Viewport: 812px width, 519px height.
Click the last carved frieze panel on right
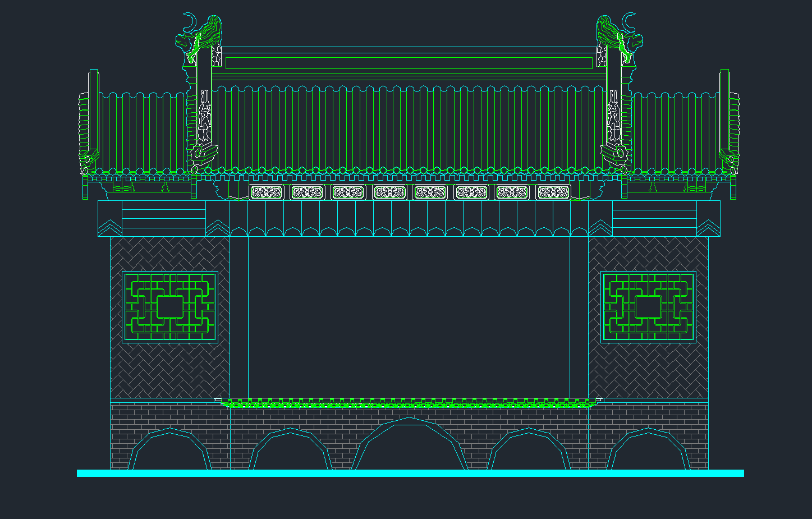(553, 192)
